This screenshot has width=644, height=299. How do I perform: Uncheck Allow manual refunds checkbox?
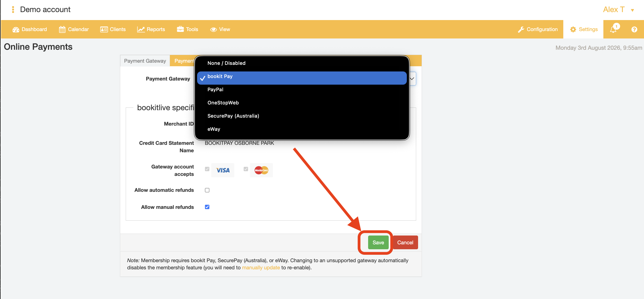click(x=207, y=207)
